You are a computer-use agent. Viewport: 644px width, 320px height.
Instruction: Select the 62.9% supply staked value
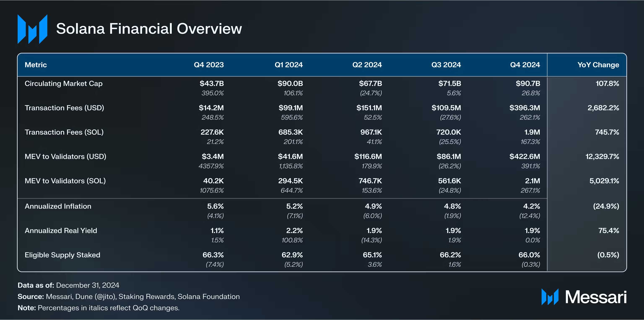(x=292, y=255)
